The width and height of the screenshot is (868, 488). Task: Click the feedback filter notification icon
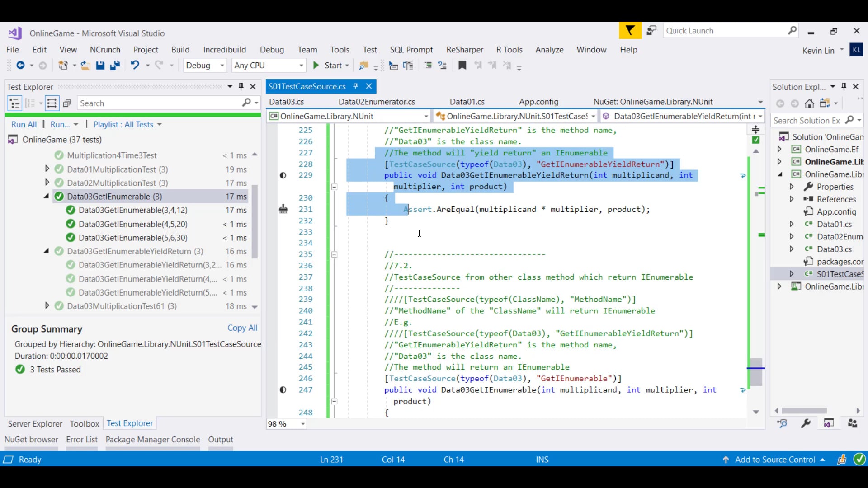point(630,31)
